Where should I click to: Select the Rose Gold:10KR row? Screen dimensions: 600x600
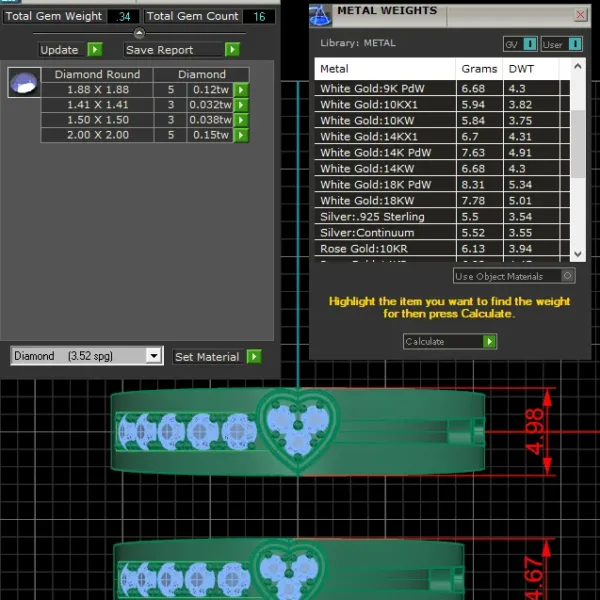[x=442, y=249]
